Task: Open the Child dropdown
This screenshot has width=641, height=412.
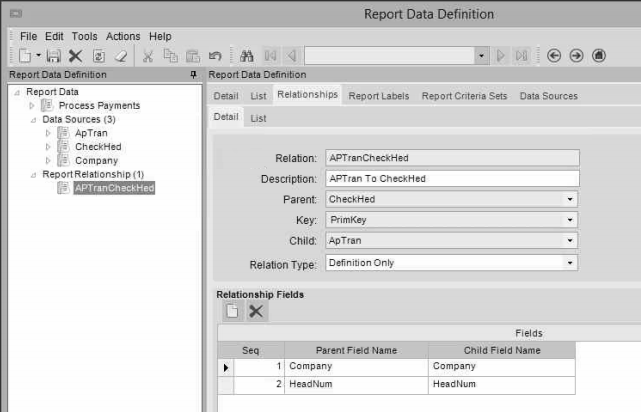Action: pos(570,240)
